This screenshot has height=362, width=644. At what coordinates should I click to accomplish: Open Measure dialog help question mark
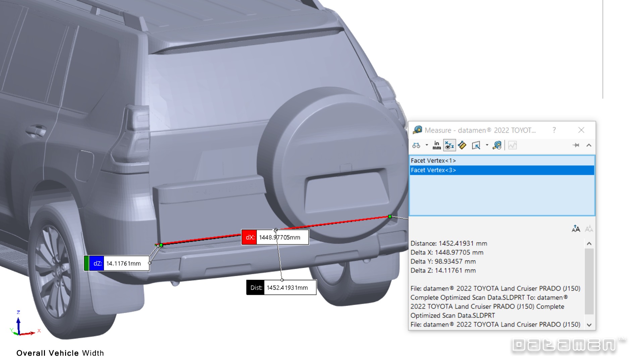(x=554, y=130)
